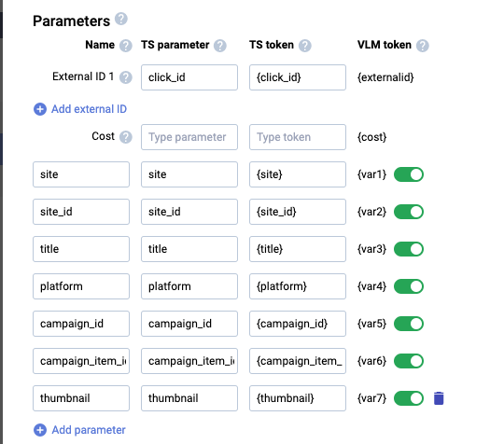Click the {site_id} TS token field
The width and height of the screenshot is (504, 444).
point(298,212)
